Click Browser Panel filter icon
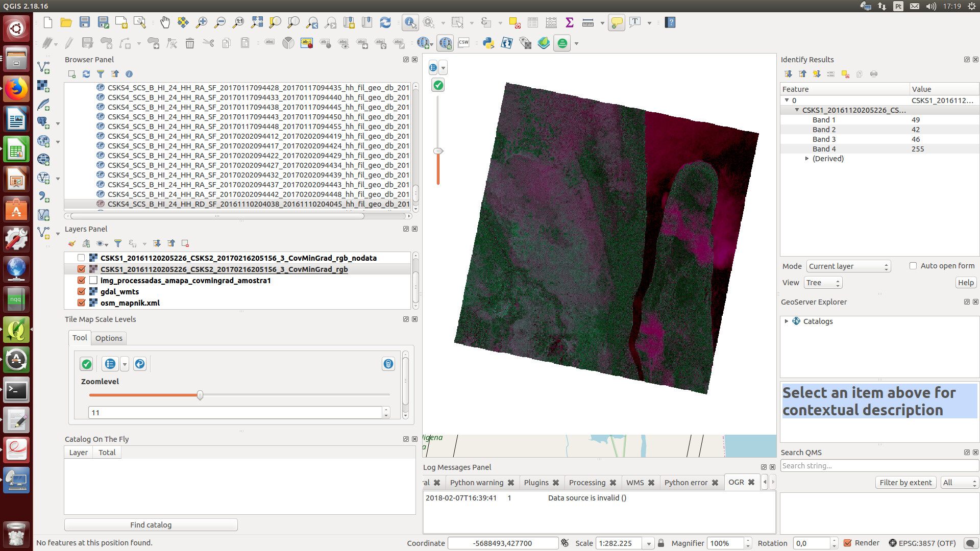Screen dimensions: 980x551 (x=101, y=74)
